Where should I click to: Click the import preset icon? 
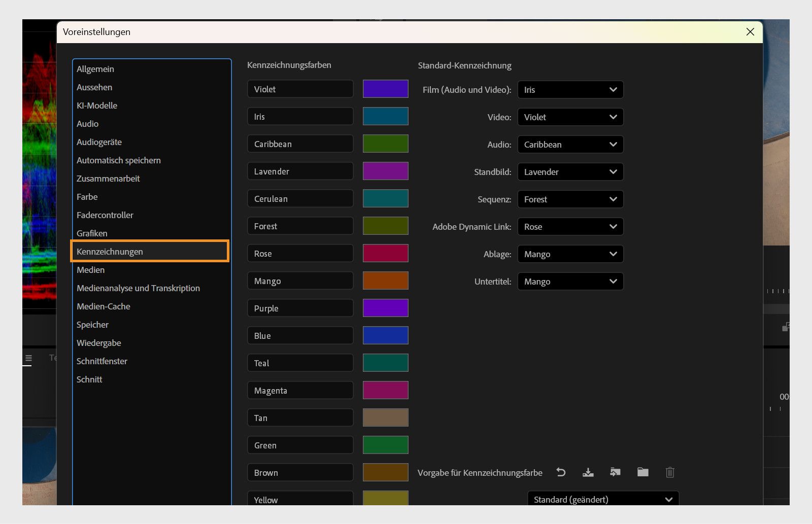point(615,472)
